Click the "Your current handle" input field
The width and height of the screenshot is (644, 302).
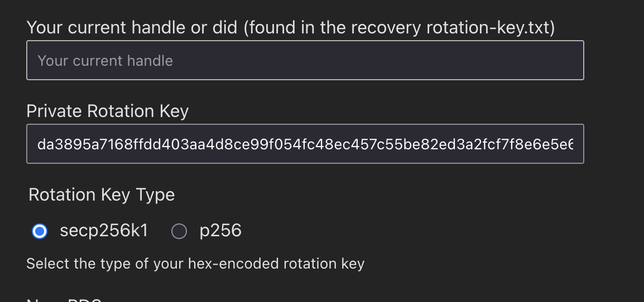(x=305, y=60)
